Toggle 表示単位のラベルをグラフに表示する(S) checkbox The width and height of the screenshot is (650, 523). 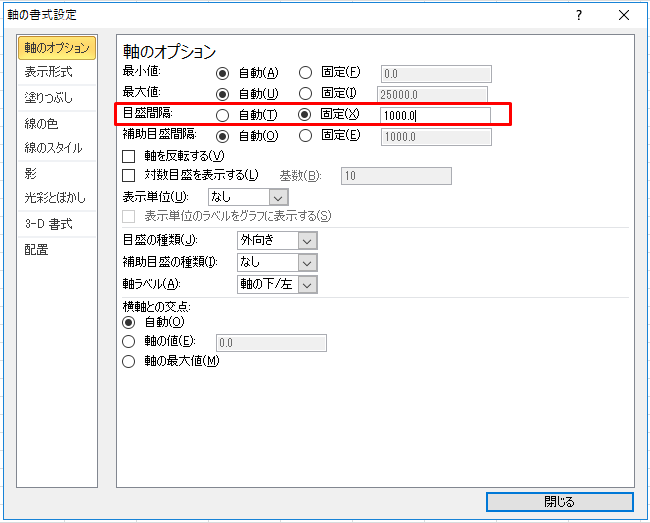129,216
